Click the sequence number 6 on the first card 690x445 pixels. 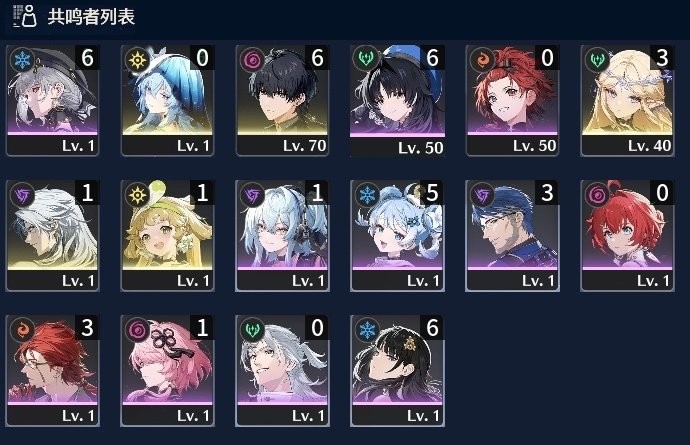[87, 57]
